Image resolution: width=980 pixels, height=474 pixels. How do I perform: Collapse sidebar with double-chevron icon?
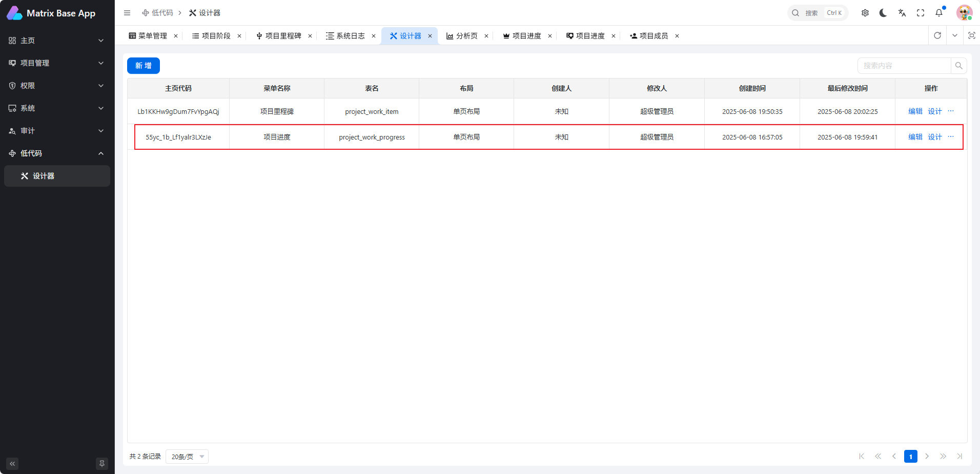coord(12,464)
